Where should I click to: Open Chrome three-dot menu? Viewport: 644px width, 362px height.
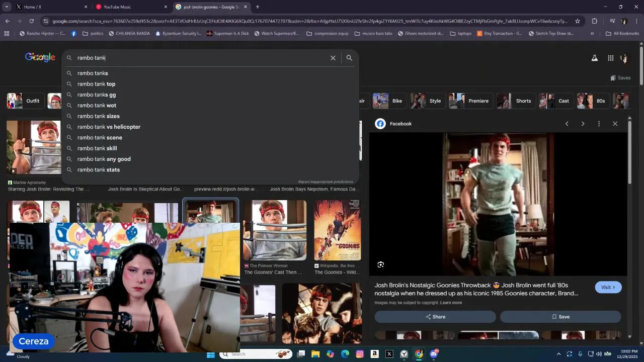[636, 21]
